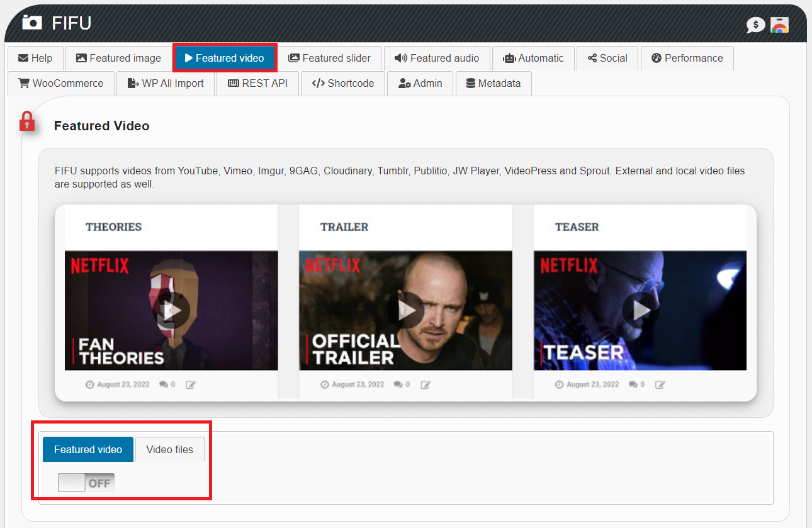Viewport: 812px width, 528px height.
Task: Click Netflix logo on Teaser thumbnail
Action: click(x=569, y=266)
